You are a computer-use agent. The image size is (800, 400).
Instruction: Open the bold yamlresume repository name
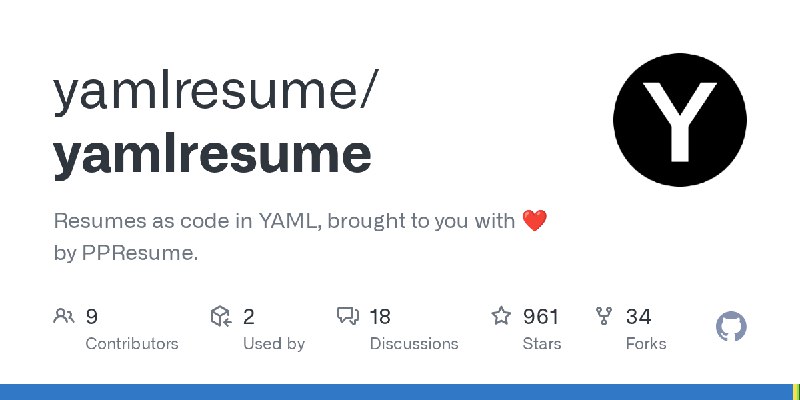[212, 154]
